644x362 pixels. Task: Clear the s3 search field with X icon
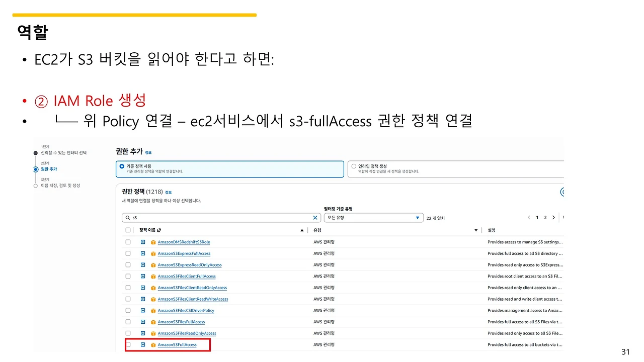point(315,218)
